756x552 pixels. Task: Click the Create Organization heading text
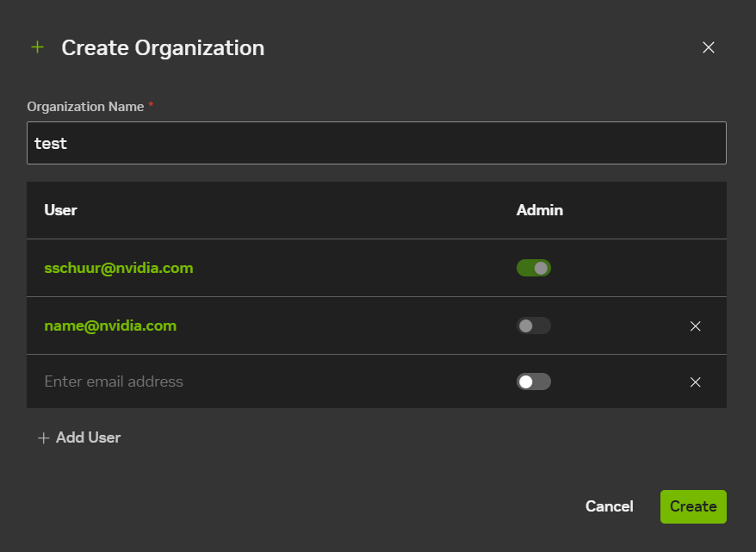point(163,47)
